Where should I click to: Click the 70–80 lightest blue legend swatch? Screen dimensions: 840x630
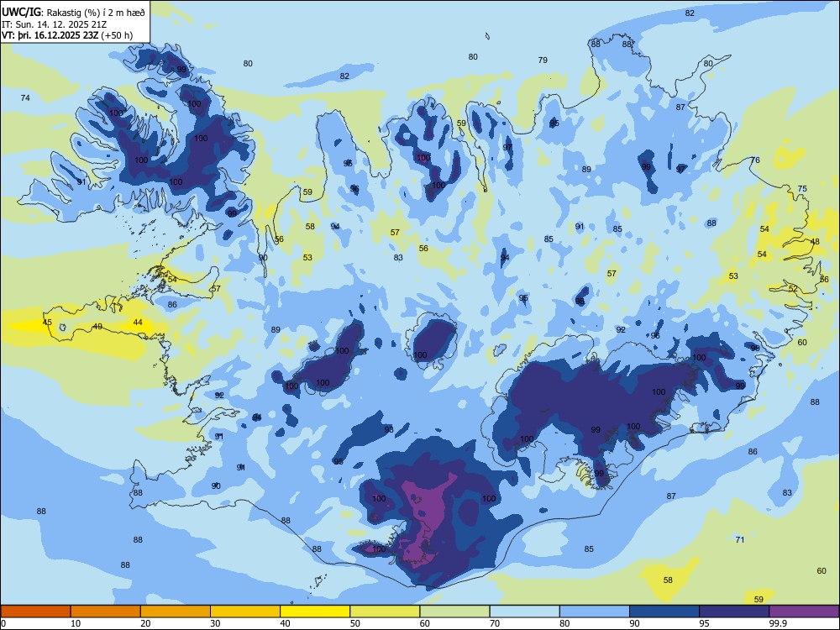click(x=525, y=612)
